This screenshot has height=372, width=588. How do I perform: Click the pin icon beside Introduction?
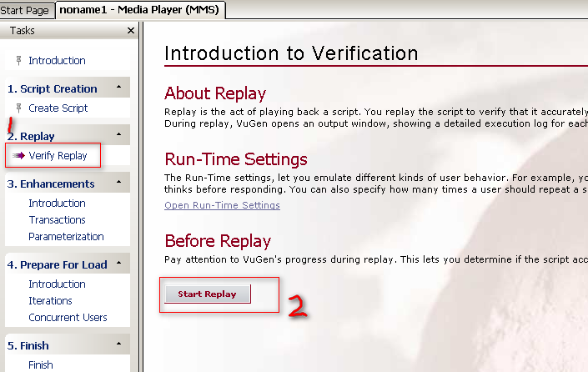point(18,60)
